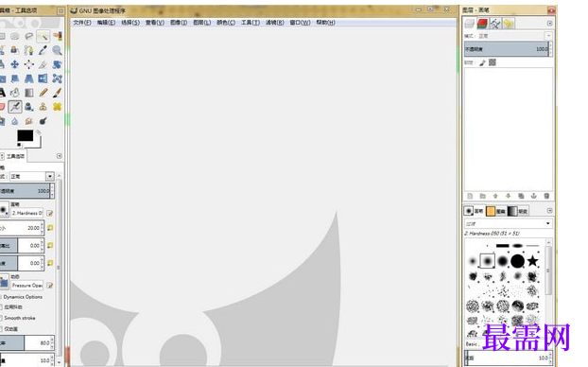Select the Flip tool
Image resolution: width=588 pixels, height=367 pixels.
[x=43, y=79]
